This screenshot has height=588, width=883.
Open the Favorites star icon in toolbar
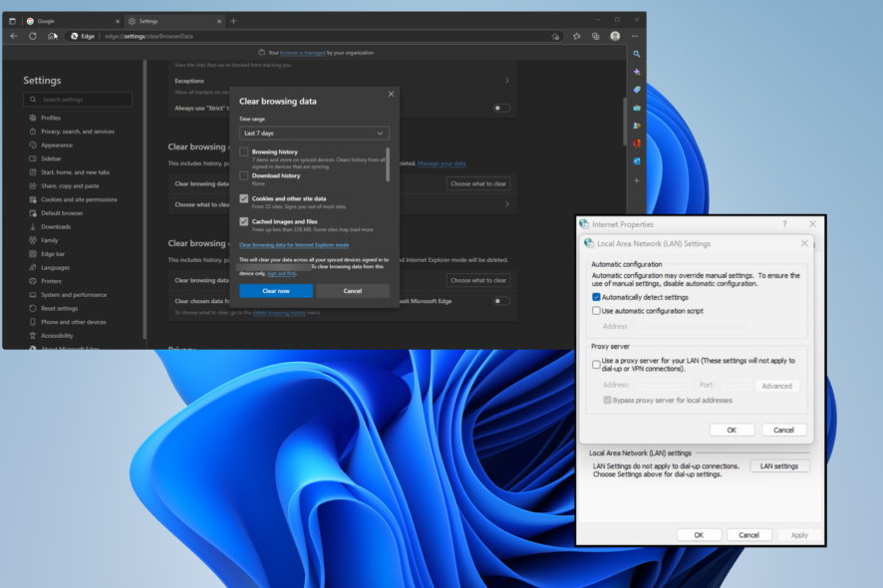coord(577,36)
